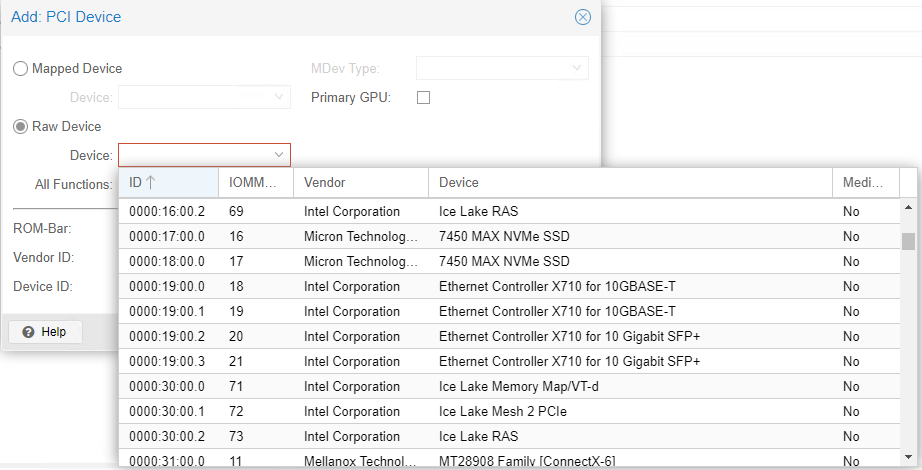This screenshot has width=922, height=470.
Task: Select the 0000:31:00.0 Mellanox ConnectX-6 row
Action: pyautogui.click(x=509, y=459)
